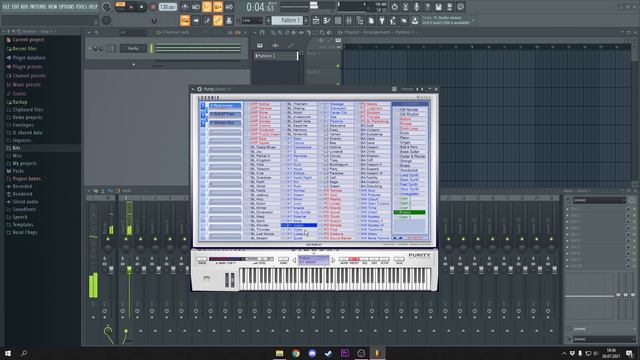Click the plug-shaped plugin picker icon
640x360 pixels.
coord(382,20)
